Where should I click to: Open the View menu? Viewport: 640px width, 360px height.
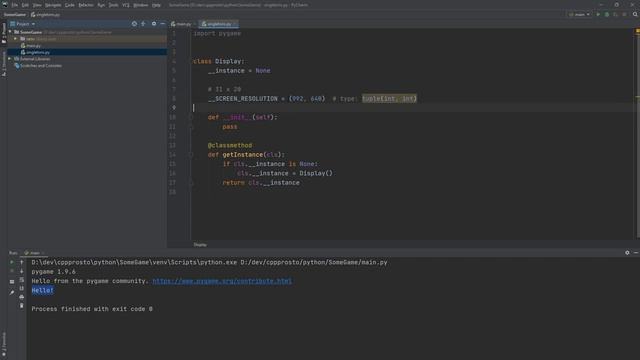[37, 5]
